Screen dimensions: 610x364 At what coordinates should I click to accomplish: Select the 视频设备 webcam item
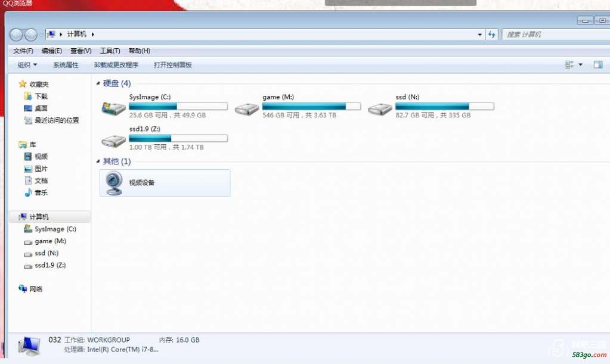point(165,183)
